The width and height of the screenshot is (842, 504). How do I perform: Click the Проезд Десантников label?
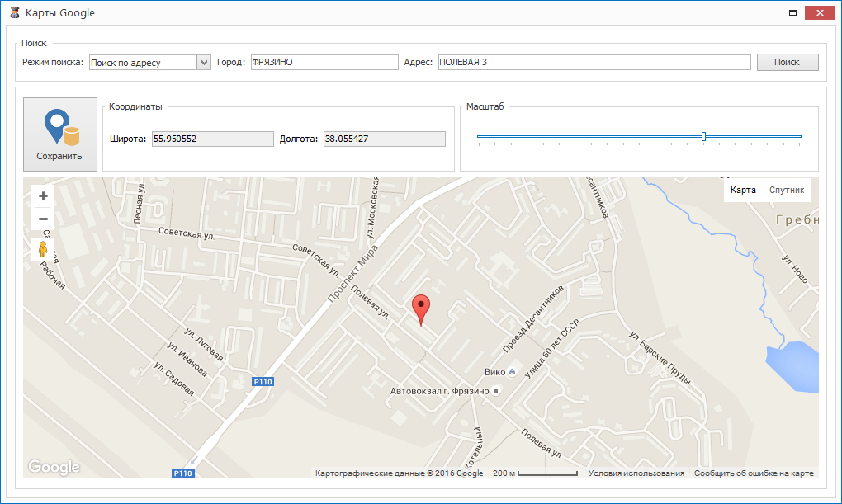coord(533,319)
